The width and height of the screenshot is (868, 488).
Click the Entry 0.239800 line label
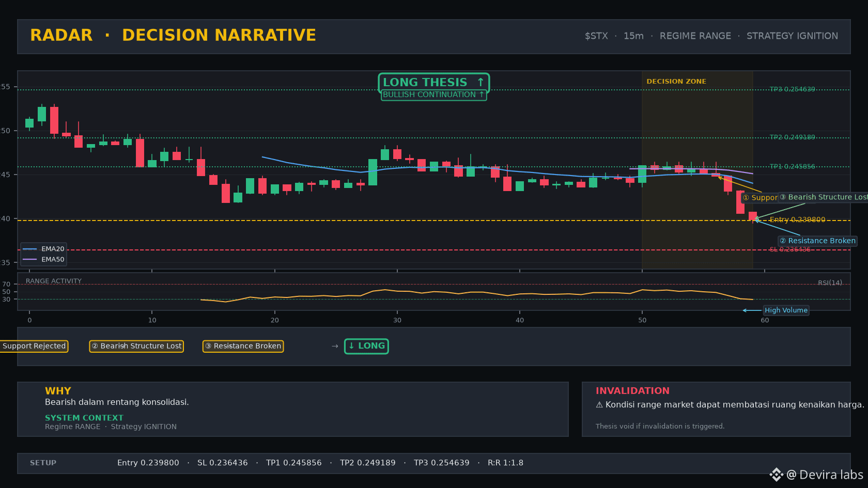tap(797, 219)
